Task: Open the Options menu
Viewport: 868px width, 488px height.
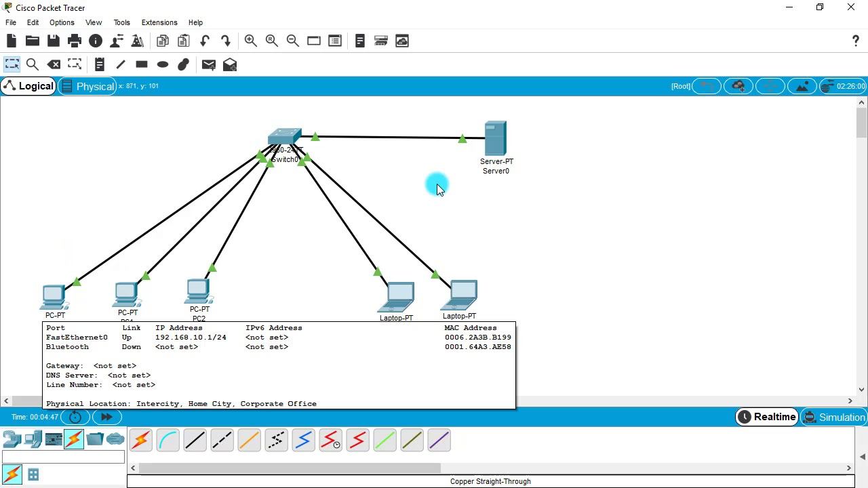Action: coord(62,22)
